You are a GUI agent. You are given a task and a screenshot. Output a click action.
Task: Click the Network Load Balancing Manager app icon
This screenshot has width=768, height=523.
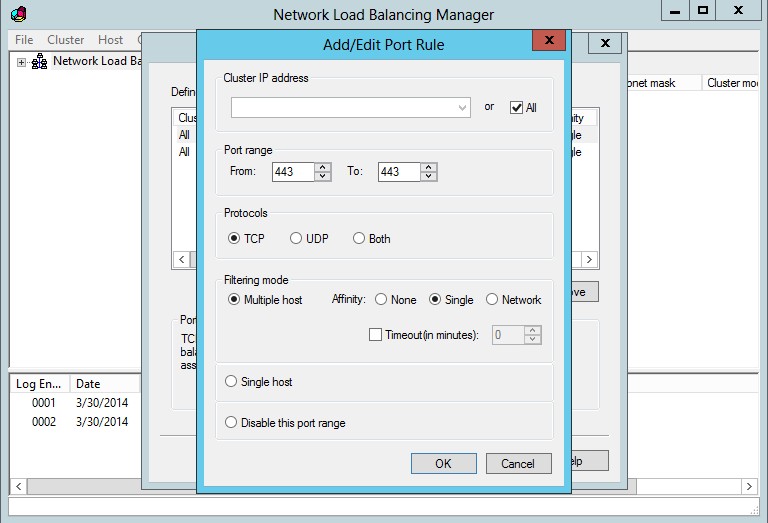point(18,14)
